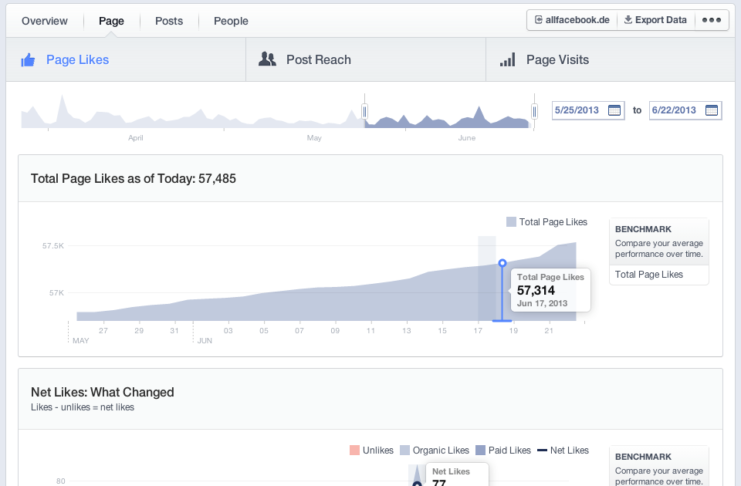Click the Post Reach people icon

[x=267, y=59]
